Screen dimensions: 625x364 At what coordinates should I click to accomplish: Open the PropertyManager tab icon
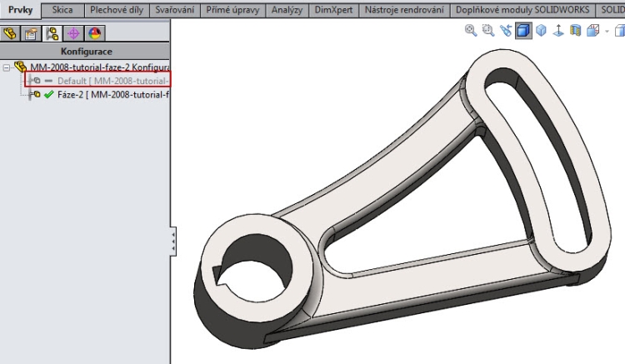(x=31, y=33)
